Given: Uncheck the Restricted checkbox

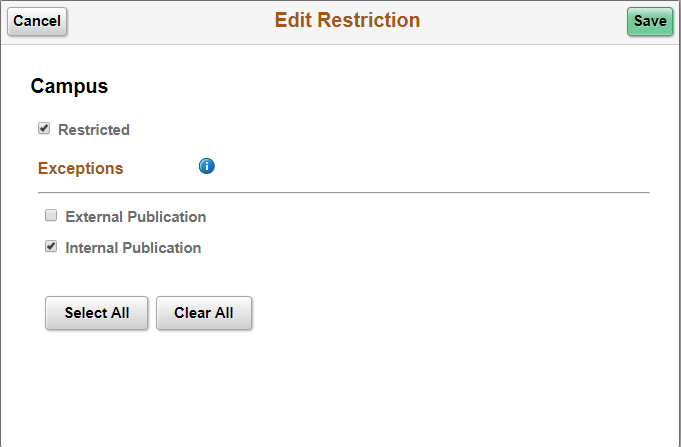Looking at the screenshot, I should pos(44,129).
